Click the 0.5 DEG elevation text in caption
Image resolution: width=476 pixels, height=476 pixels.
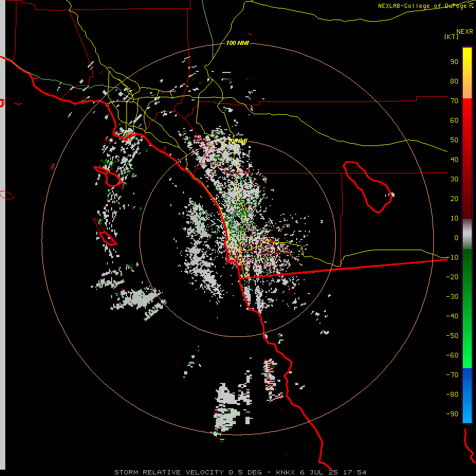[245, 472]
